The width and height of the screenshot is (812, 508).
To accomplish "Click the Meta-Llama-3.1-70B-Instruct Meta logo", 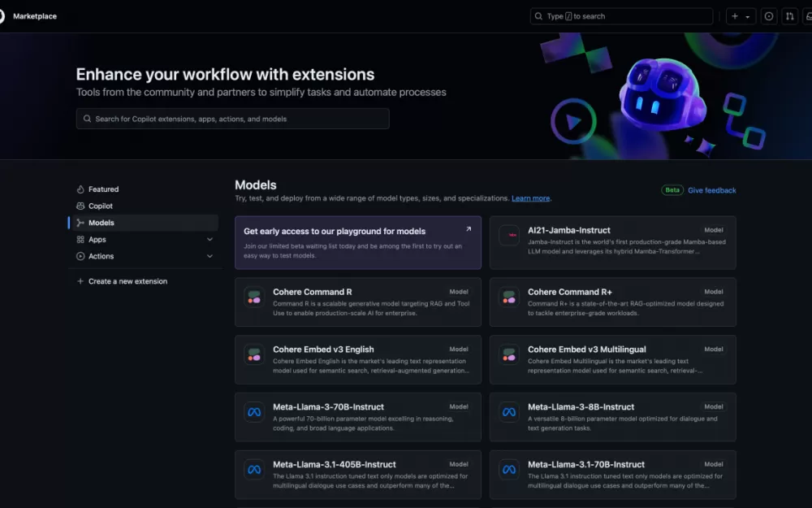I will [509, 470].
